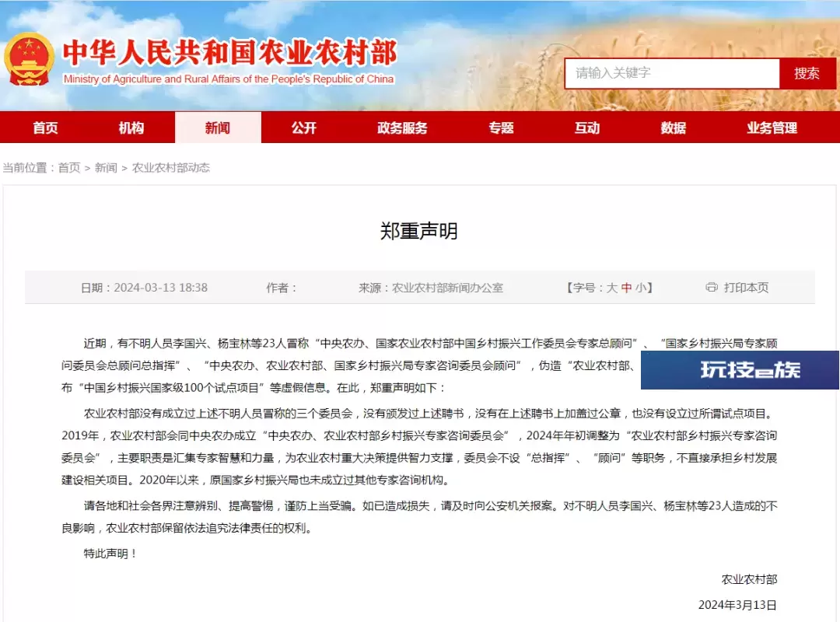Open the 首页 navigation tab
Screen dimensions: 840x622
[45, 128]
